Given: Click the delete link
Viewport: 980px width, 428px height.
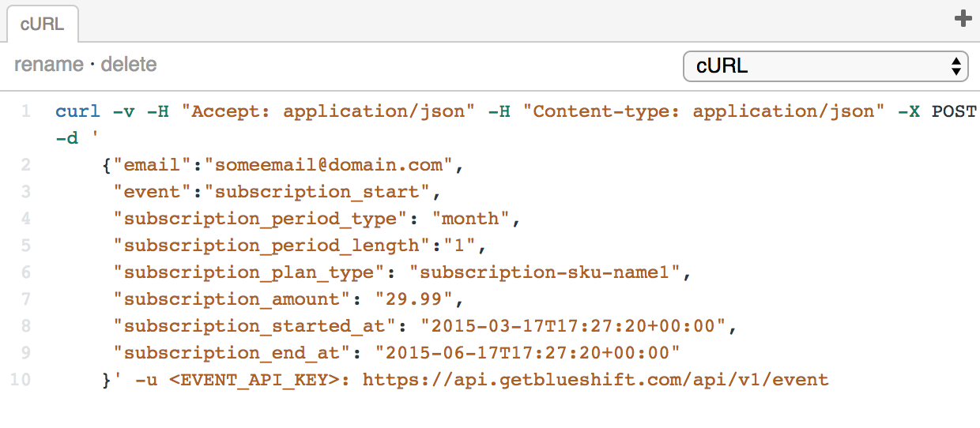Looking at the screenshot, I should pyautogui.click(x=129, y=65).
